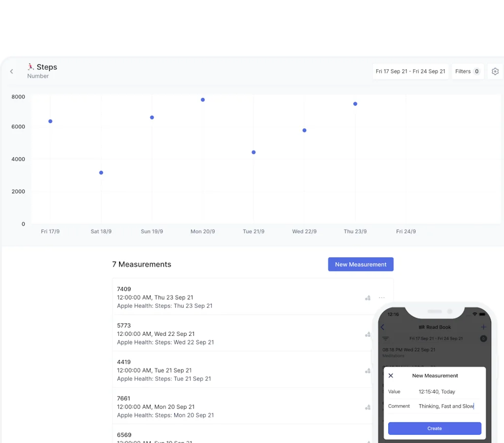Screen dimensions: 504x443
Task: Open settings gear icon in header
Action: (495, 71)
